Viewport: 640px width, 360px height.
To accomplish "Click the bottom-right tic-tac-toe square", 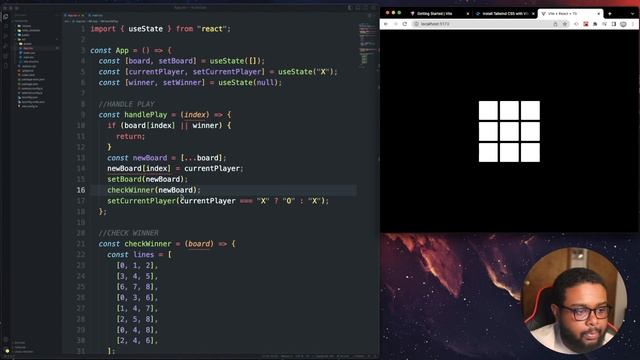I will coord(530,152).
